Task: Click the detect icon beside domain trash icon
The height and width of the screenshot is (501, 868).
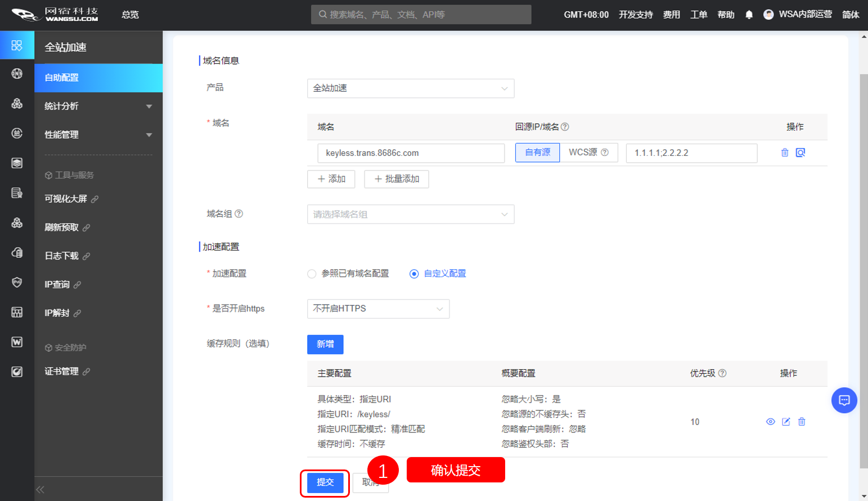Action: [x=800, y=153]
